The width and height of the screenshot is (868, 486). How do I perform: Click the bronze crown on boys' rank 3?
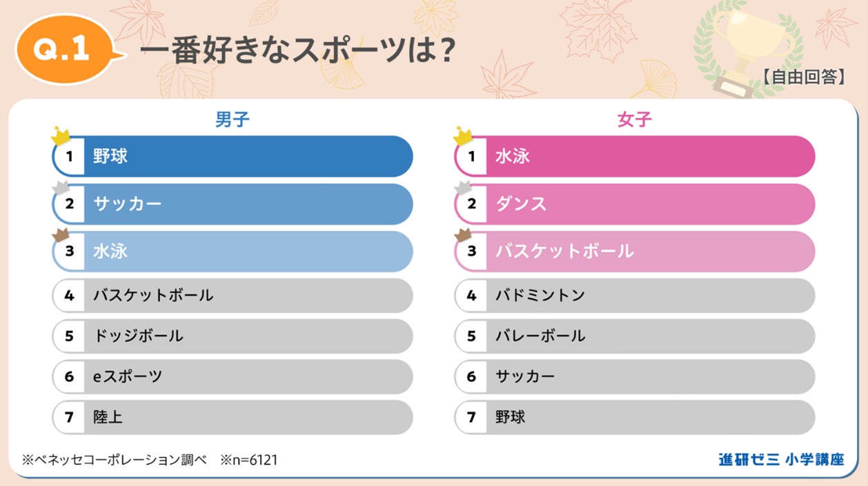click(x=61, y=234)
